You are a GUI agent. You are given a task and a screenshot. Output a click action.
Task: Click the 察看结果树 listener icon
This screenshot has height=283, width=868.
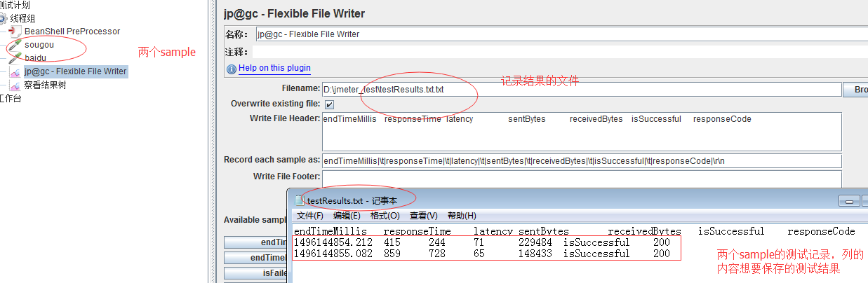point(15,85)
